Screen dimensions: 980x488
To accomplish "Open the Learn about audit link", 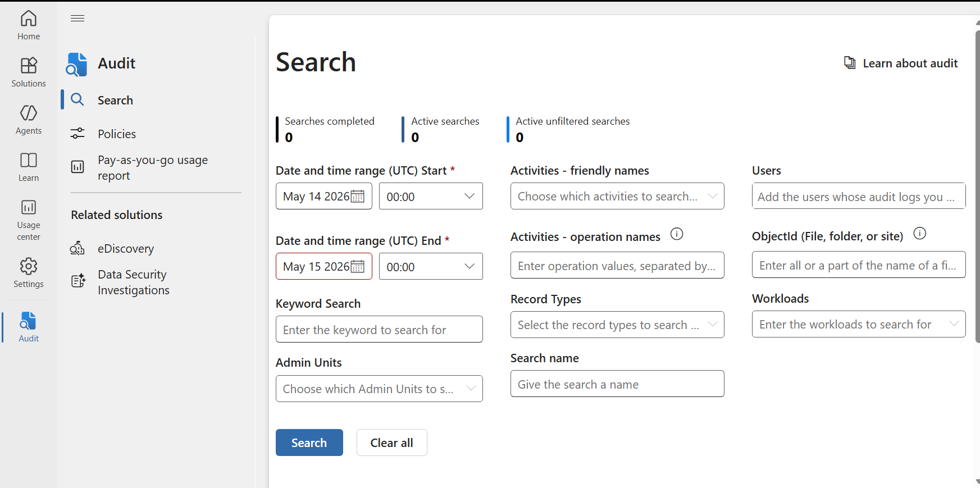I will (x=910, y=63).
